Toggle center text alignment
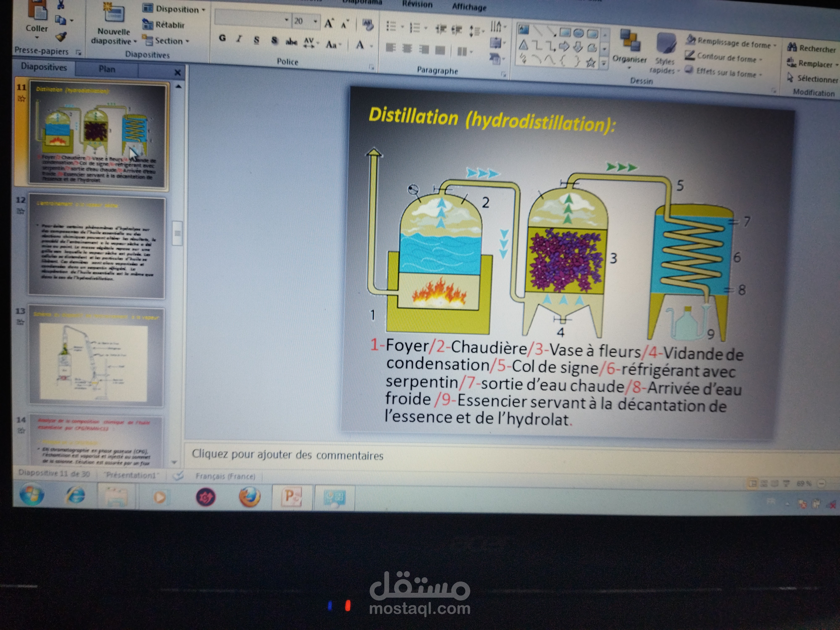 click(407, 48)
